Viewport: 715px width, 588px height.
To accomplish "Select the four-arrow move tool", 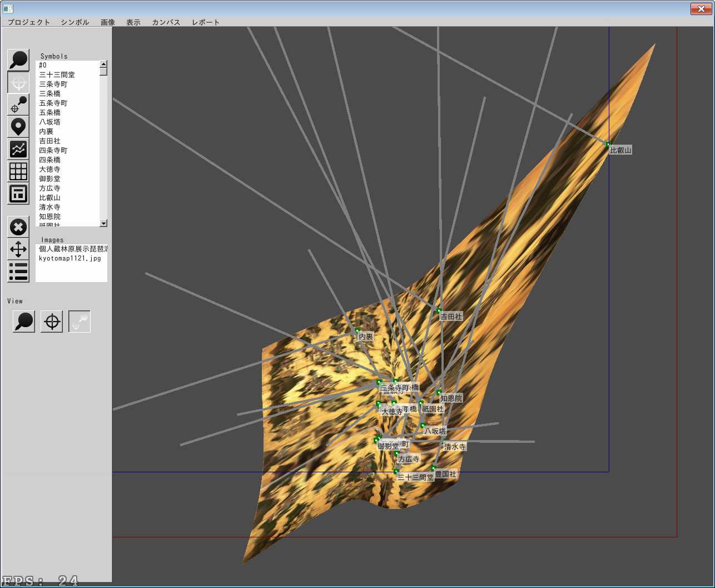I will 18,249.
